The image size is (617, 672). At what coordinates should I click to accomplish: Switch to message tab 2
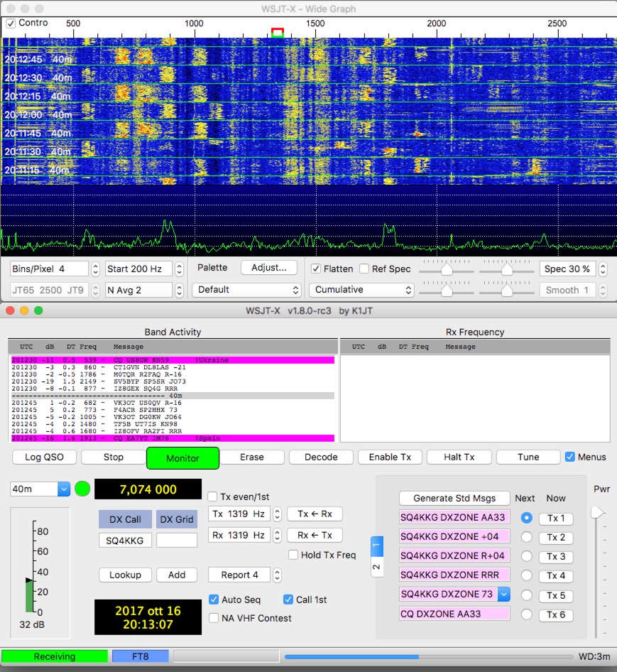point(376,568)
